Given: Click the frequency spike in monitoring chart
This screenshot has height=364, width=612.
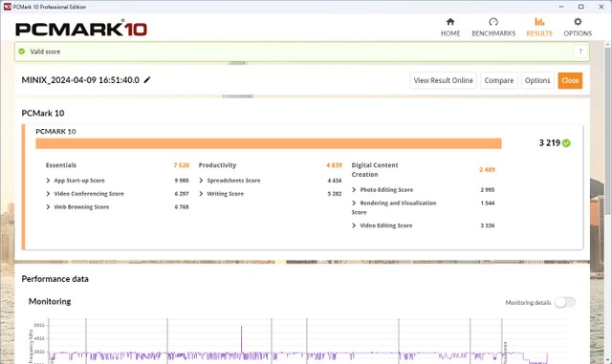Looking at the screenshot, I should tap(241, 339).
